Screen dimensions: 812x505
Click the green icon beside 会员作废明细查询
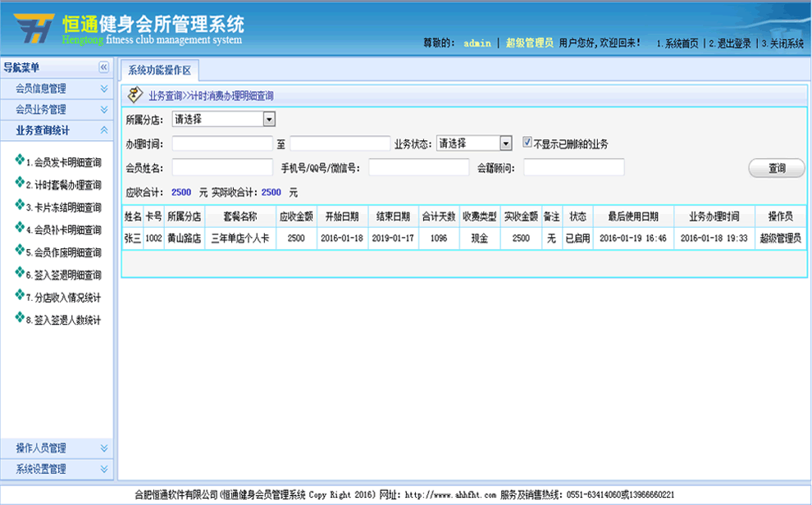click(x=20, y=250)
